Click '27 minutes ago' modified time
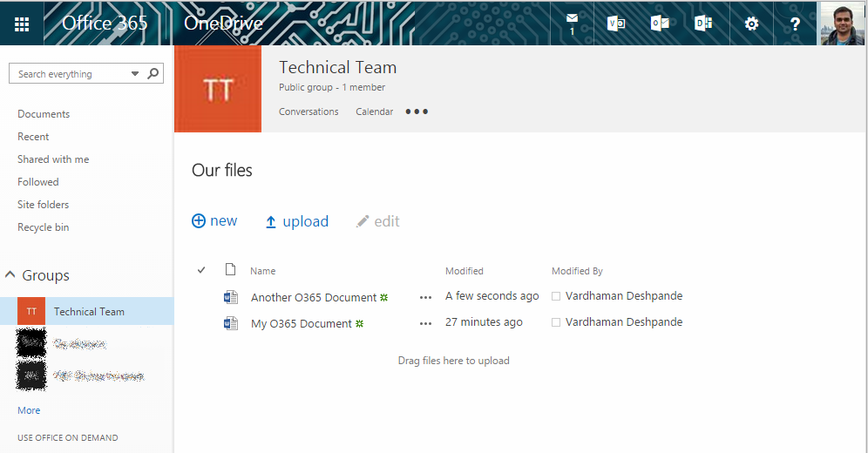Screen dimensions: 868x453 point(484,322)
